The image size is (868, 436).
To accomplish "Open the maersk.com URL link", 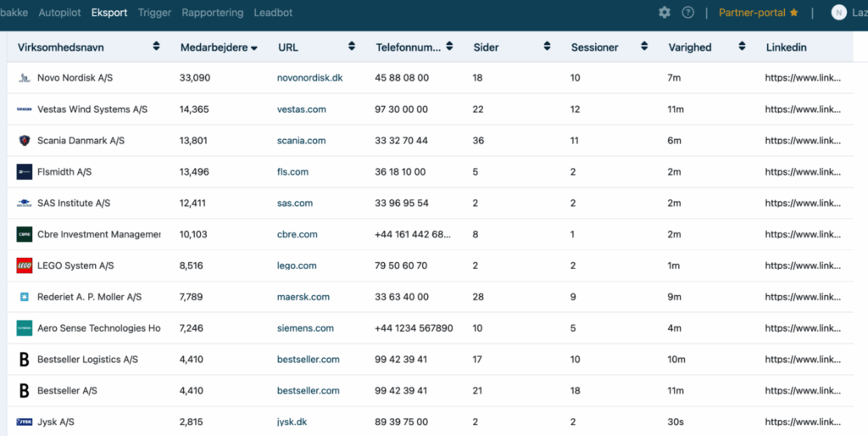I will [303, 297].
